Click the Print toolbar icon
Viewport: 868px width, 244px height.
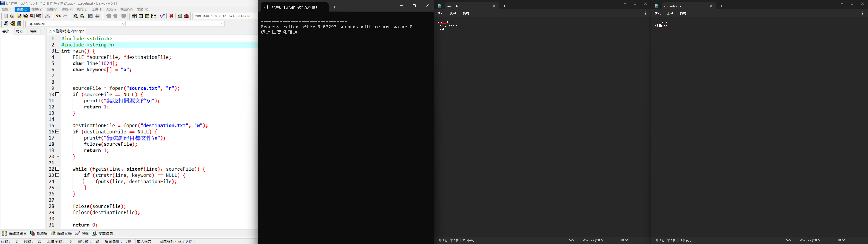pyautogui.click(x=47, y=16)
